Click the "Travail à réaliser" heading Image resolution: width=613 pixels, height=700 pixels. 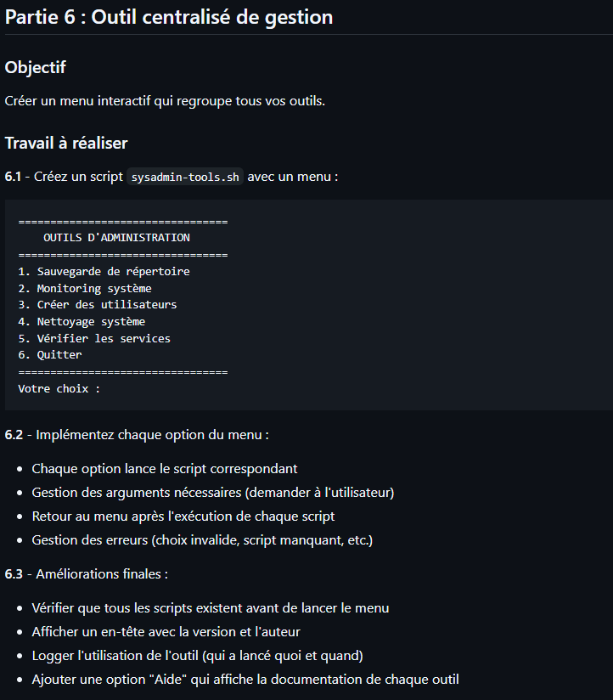pyautogui.click(x=66, y=143)
